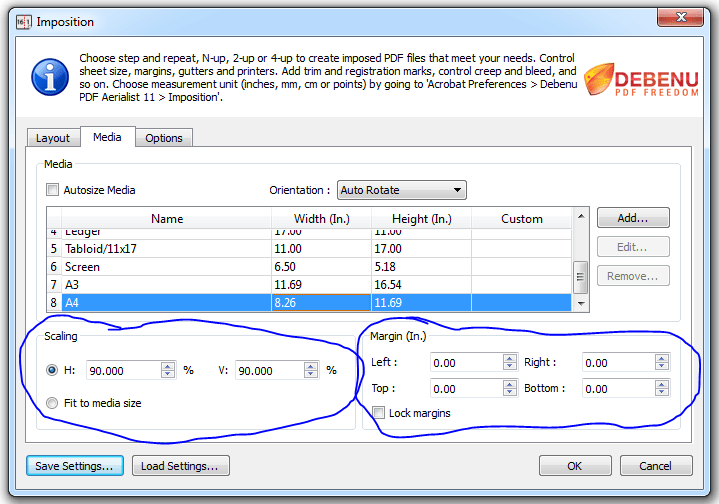The image size is (719, 504).
Task: Select the A3 media row
Action: (310, 285)
